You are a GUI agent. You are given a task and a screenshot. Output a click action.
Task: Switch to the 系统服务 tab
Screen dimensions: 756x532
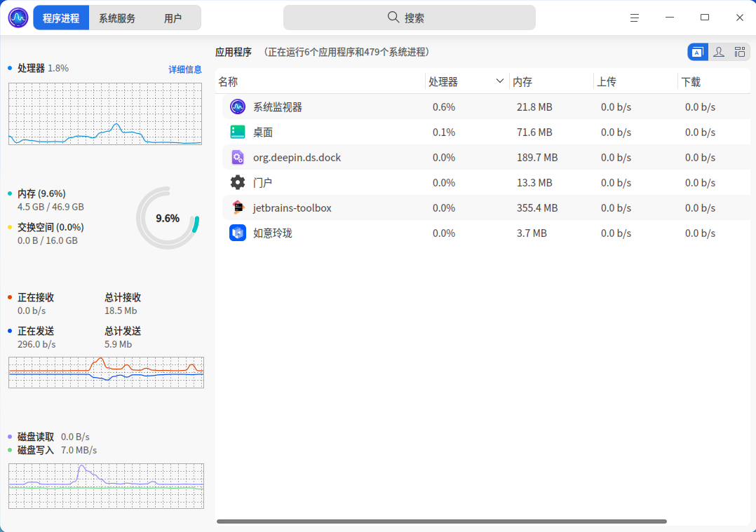tap(117, 18)
